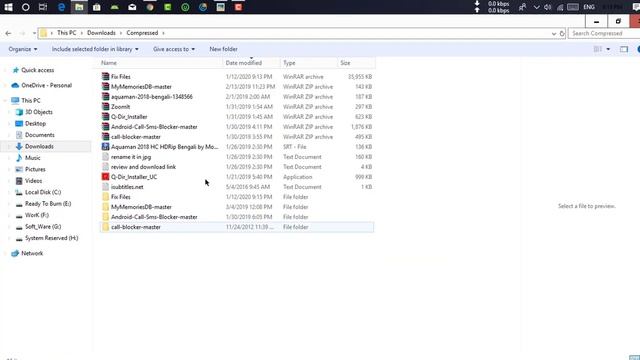Image resolution: width=640 pixels, height=360 pixels.
Task: Select This PC in the address path
Action: click(67, 33)
